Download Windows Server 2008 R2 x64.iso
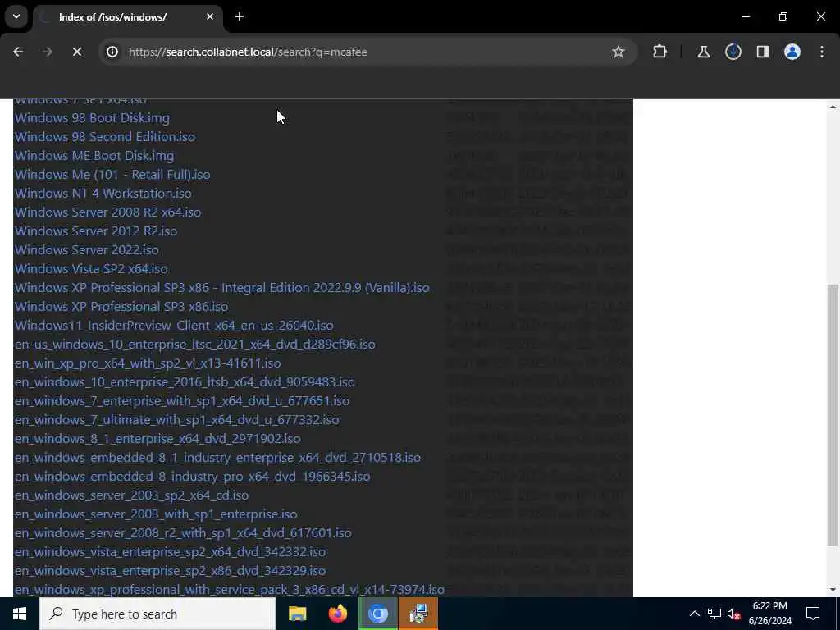Screen dimensions: 840x630 (107, 212)
